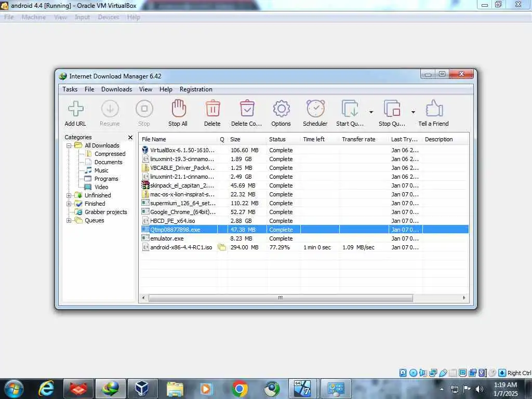Open Google Chrome from the taskbar
The image size is (532, 399).
(240, 389)
